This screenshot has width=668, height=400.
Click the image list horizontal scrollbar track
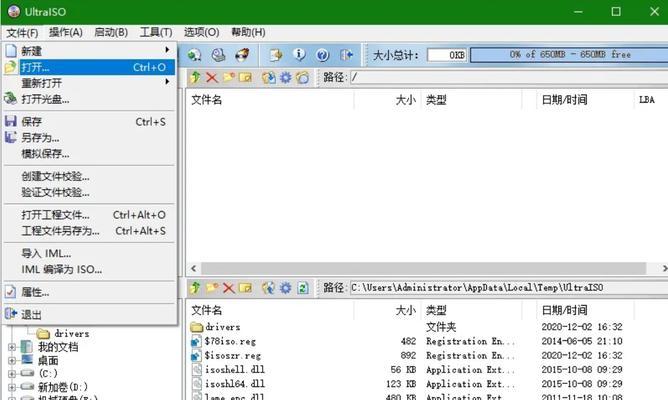(423, 268)
